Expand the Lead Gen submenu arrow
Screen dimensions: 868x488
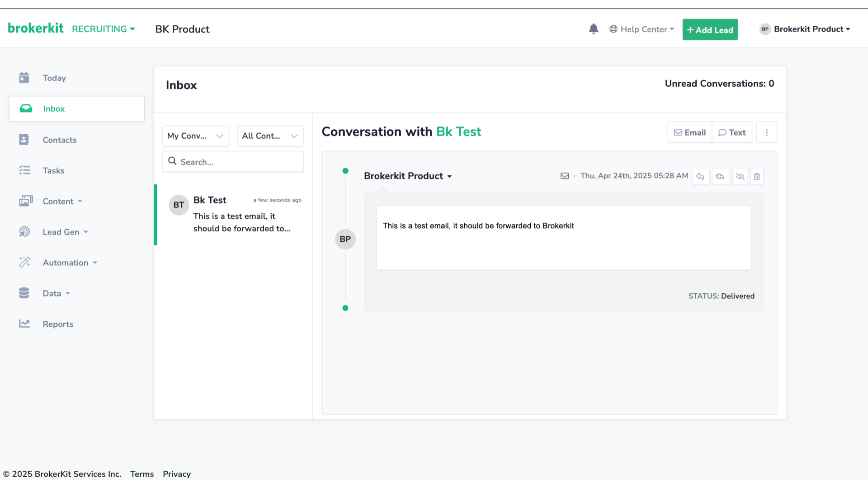point(86,232)
